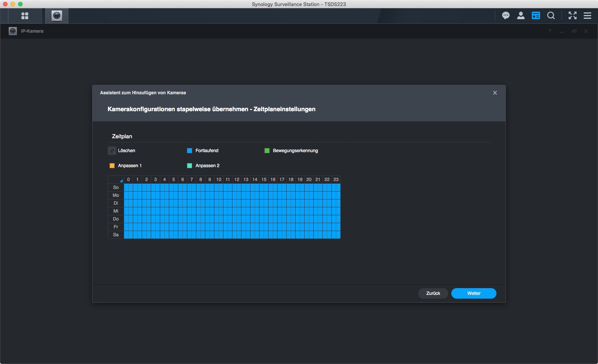598x364 pixels.
Task: Select the entire hour 12 column header
Action: tap(237, 180)
